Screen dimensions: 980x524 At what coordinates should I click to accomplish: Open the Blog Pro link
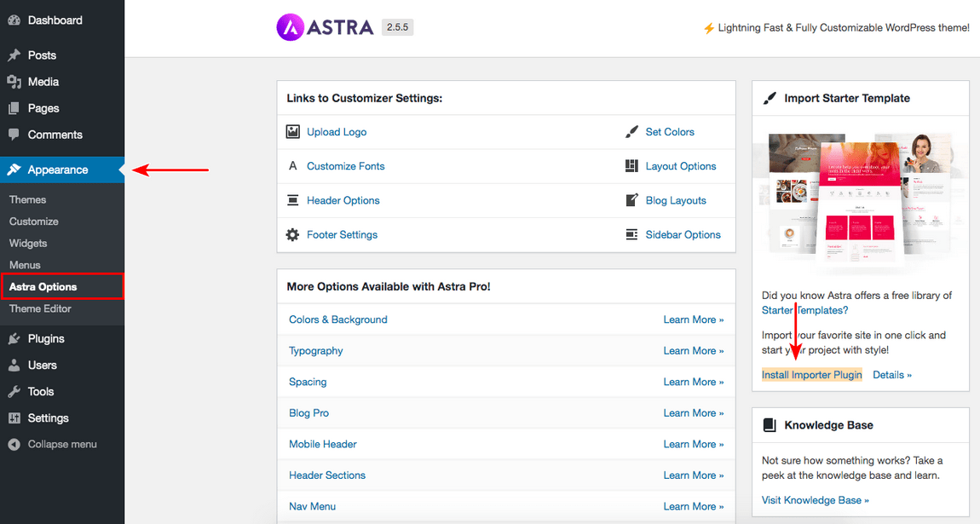click(x=308, y=413)
